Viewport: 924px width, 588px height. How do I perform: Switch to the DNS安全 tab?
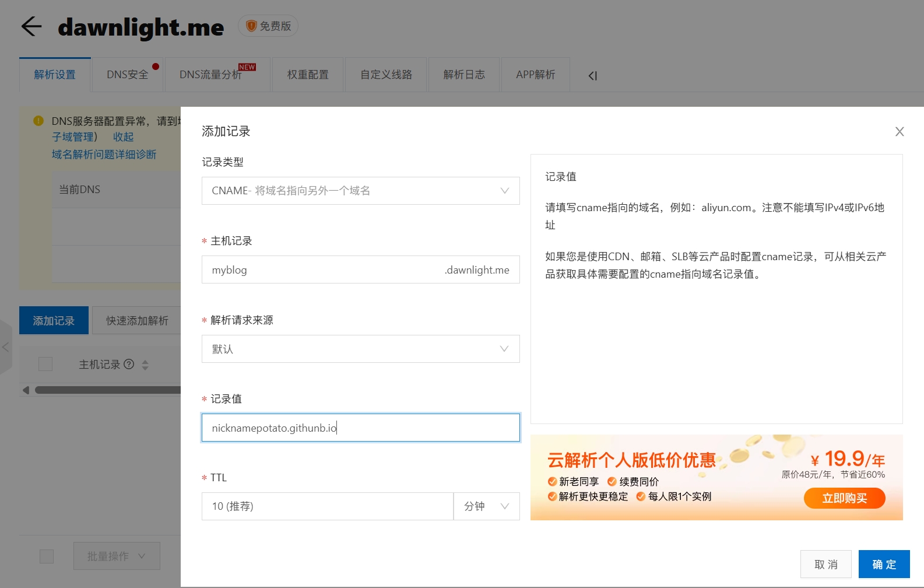click(127, 75)
